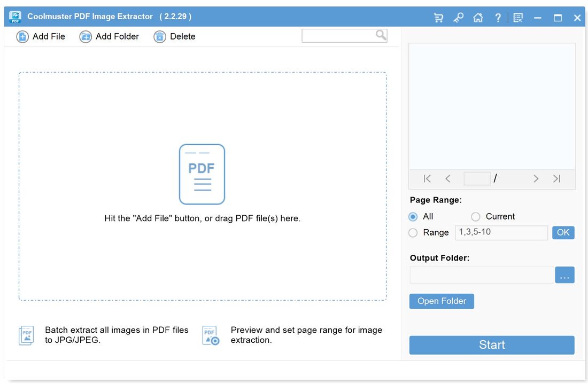Image resolution: width=588 pixels, height=384 pixels.
Task: Open the Coolmuster homepage icon
Action: point(478,17)
